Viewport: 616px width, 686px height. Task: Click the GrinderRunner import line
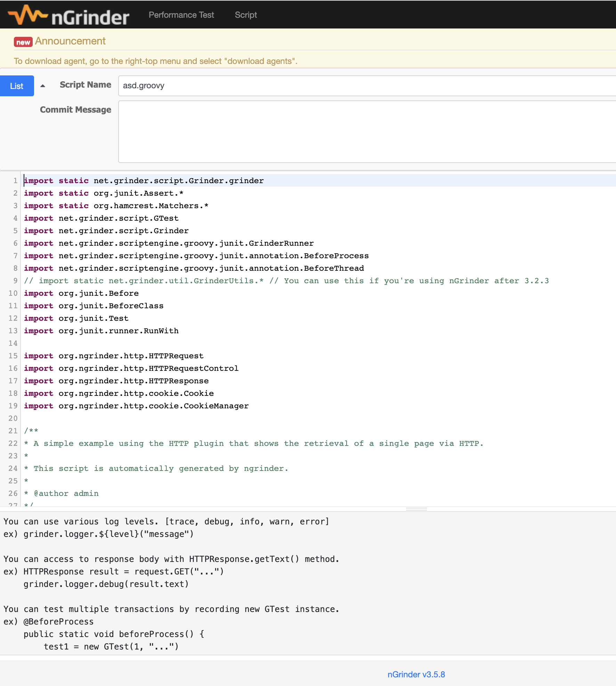tap(169, 243)
